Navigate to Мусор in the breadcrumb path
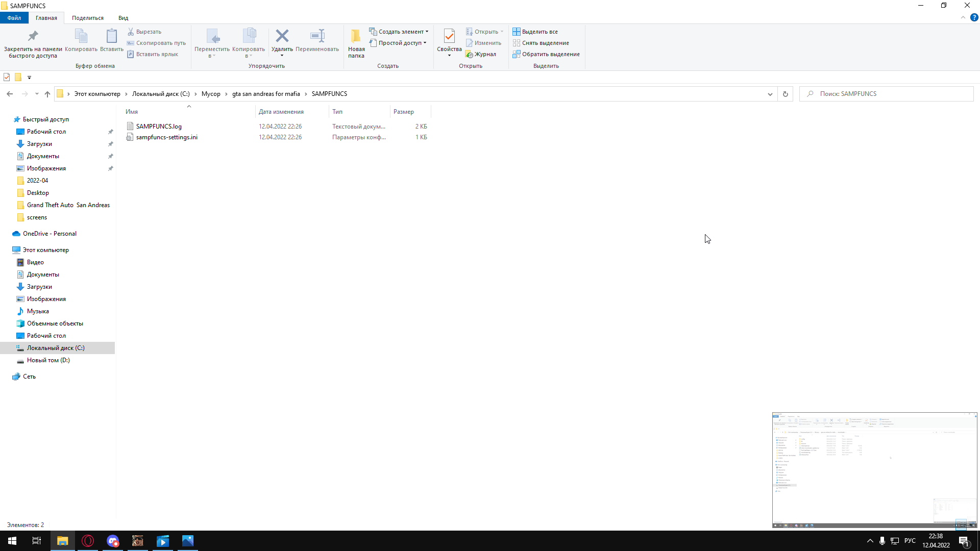This screenshot has height=551, width=980. click(211, 94)
